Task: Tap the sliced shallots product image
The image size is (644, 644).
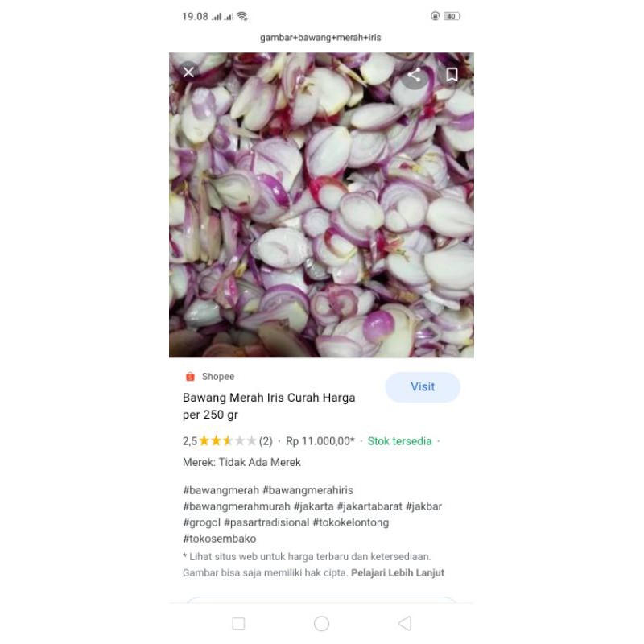Action: pyautogui.click(x=321, y=205)
